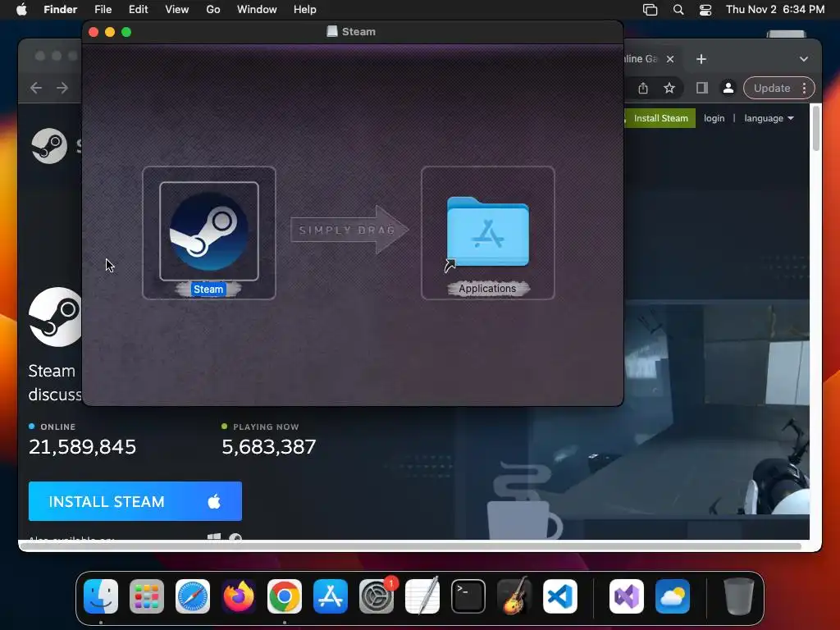
Task: Click the login link on Steam page
Action: pyautogui.click(x=714, y=118)
